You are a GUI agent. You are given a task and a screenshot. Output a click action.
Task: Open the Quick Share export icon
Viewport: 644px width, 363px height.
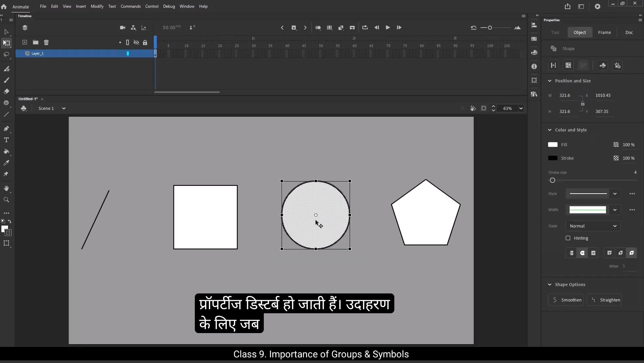(x=568, y=6)
